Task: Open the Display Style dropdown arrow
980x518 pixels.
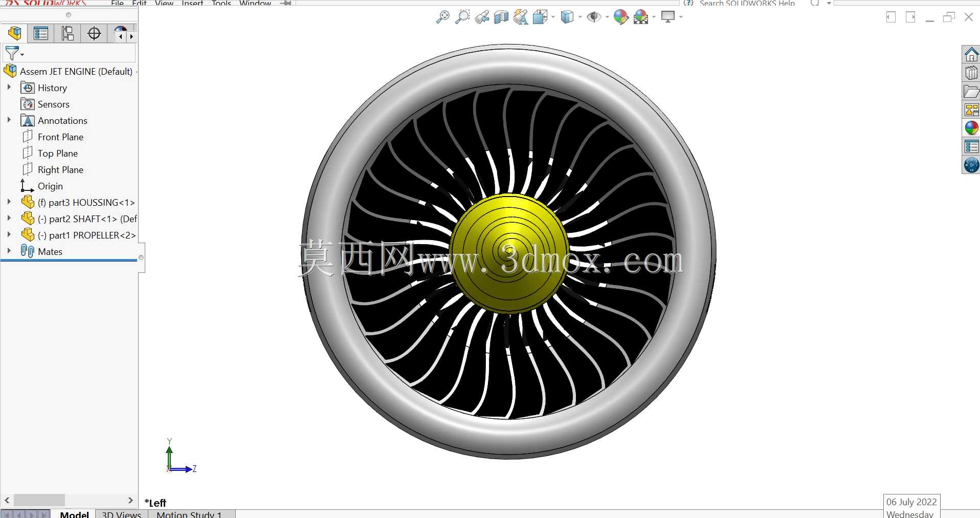Action: point(580,17)
